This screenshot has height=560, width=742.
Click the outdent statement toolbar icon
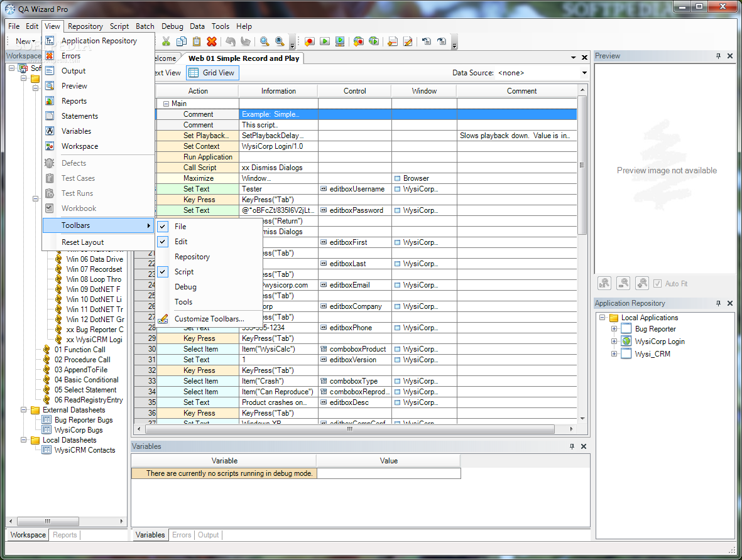[427, 41]
